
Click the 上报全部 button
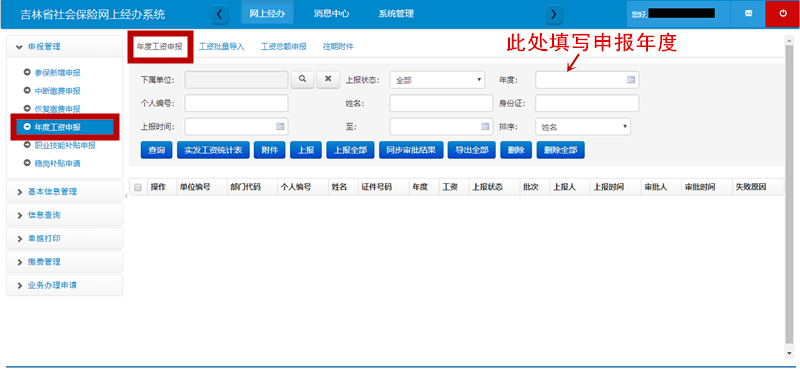pos(351,150)
